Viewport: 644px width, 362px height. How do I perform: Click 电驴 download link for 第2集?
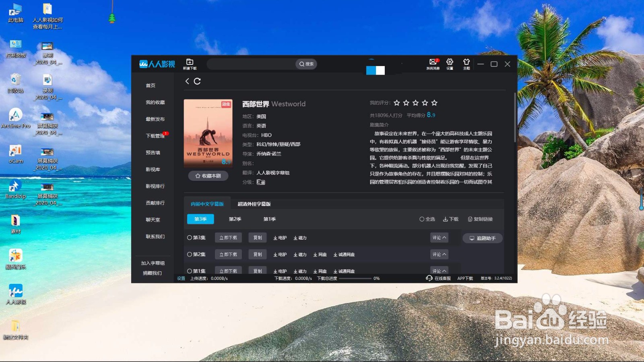[280, 254]
